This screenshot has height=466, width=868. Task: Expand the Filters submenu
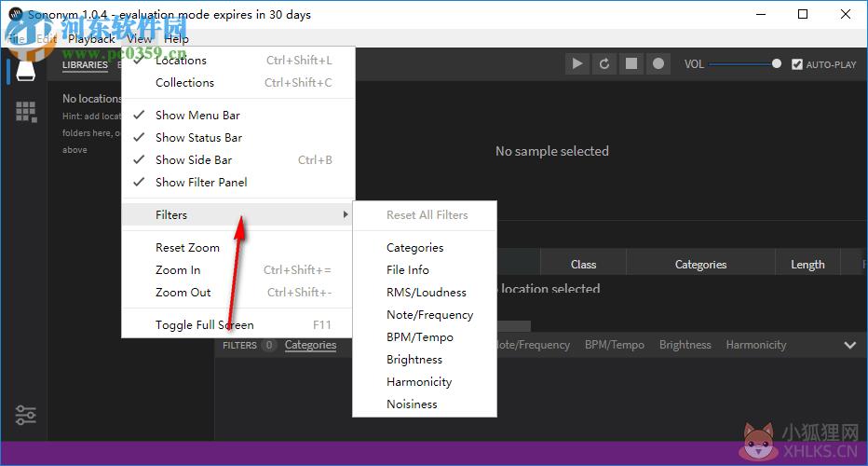pyautogui.click(x=238, y=215)
